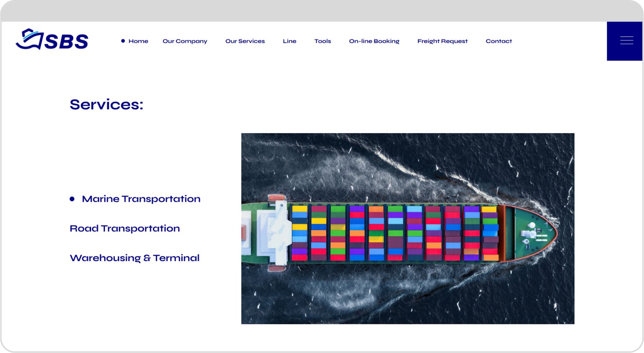Open the hamburger menu icon

pyautogui.click(x=626, y=41)
